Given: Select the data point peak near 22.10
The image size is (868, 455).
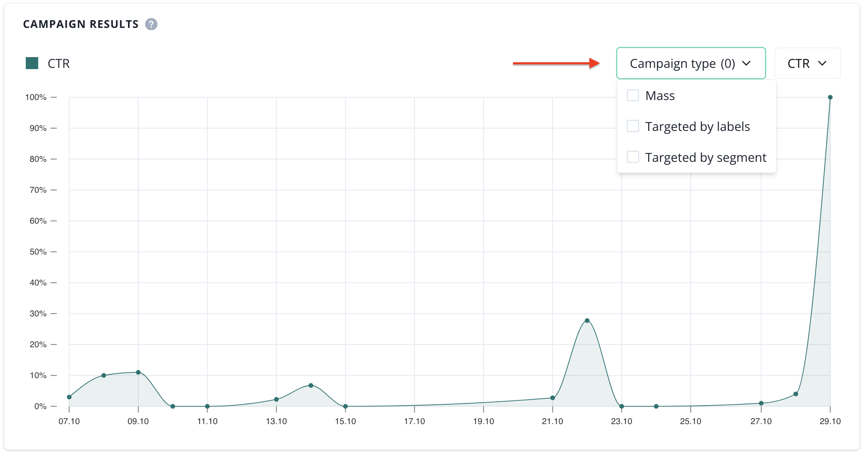Looking at the screenshot, I should 587,321.
